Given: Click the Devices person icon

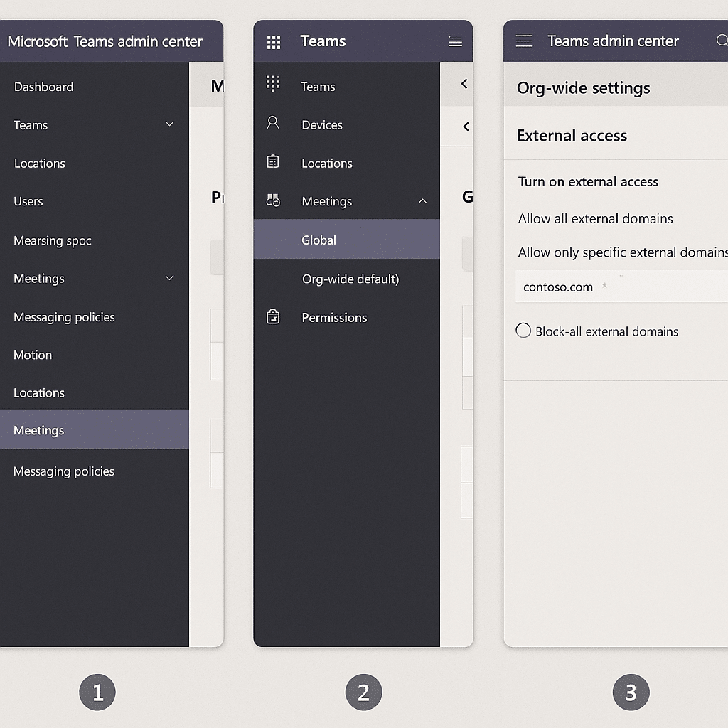Looking at the screenshot, I should click(x=273, y=123).
